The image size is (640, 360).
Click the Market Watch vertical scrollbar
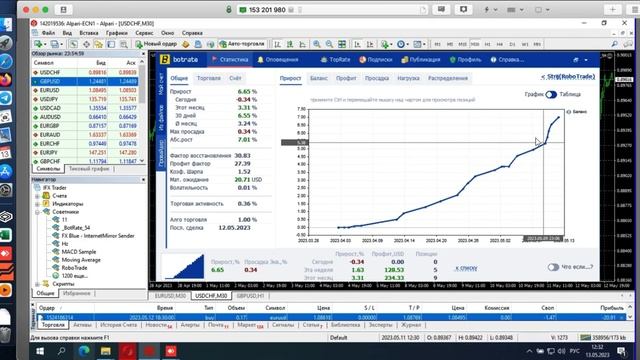[x=142, y=110]
